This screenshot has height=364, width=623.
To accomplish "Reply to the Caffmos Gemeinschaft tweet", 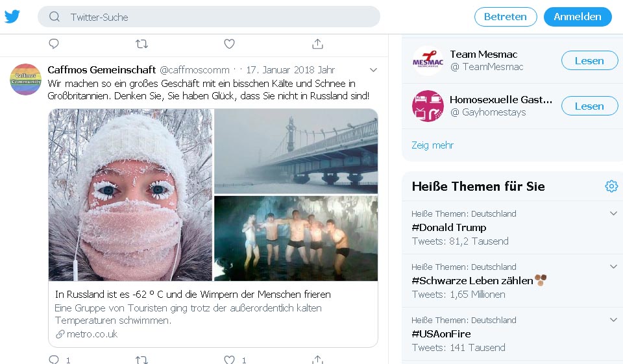I will pos(54,359).
